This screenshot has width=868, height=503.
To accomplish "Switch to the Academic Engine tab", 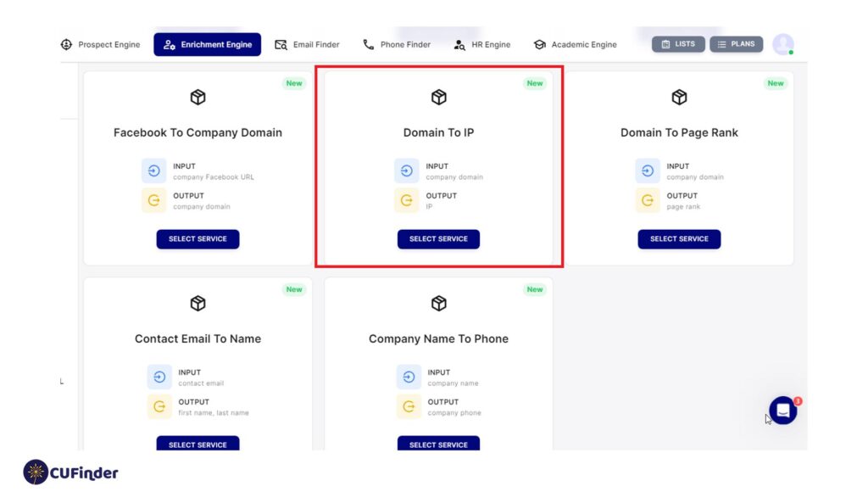I will [x=575, y=45].
